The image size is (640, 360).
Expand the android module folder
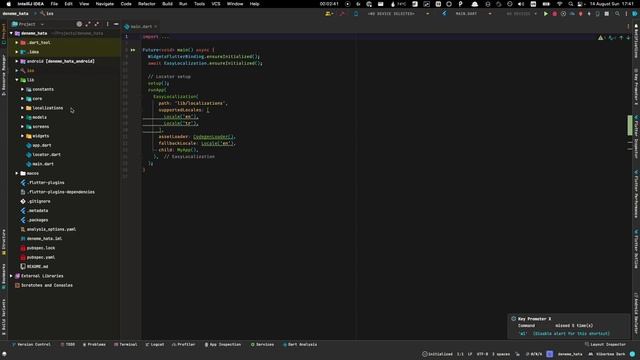click(17, 61)
